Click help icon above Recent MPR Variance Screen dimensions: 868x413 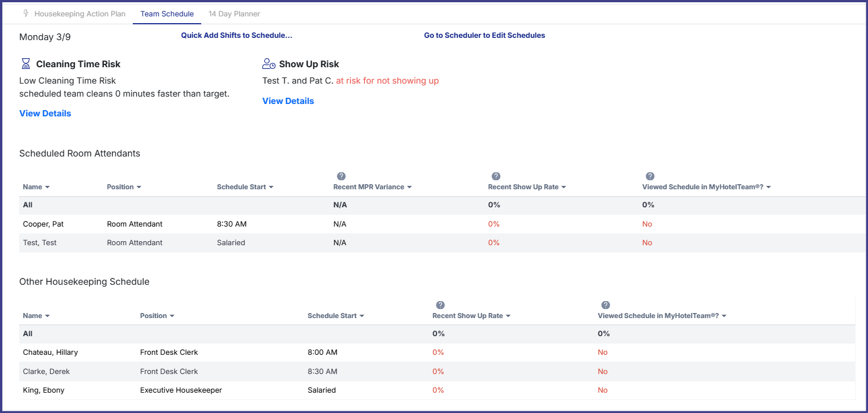click(x=341, y=176)
